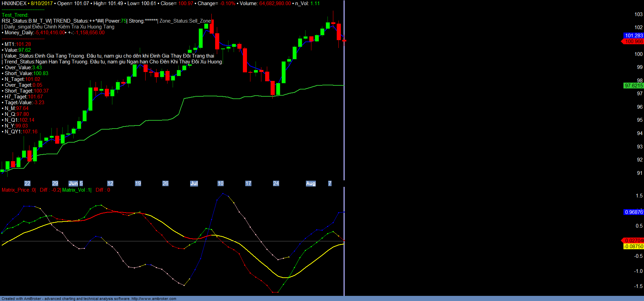Click the Jun month marker on date axis

tap(73, 183)
